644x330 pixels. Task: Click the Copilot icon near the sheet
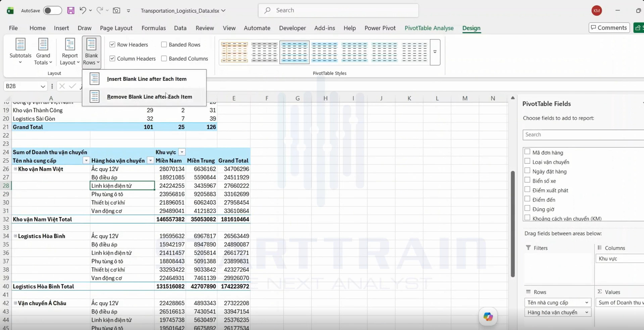[x=488, y=316]
